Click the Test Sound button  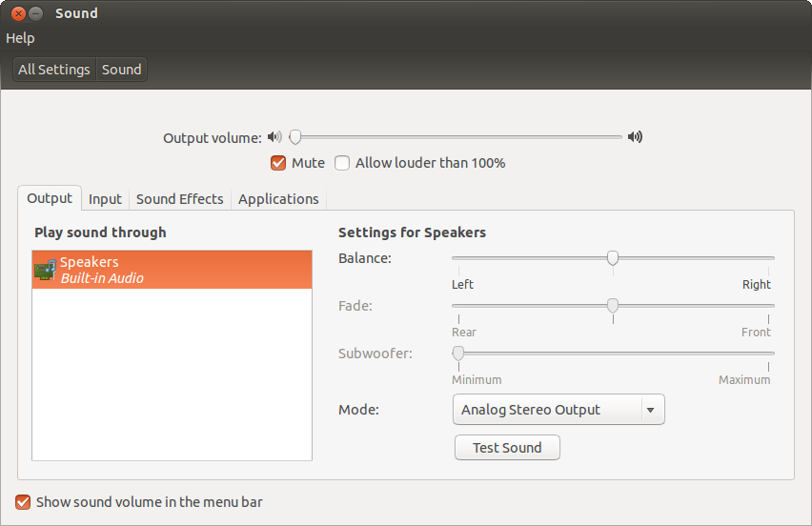(507, 447)
